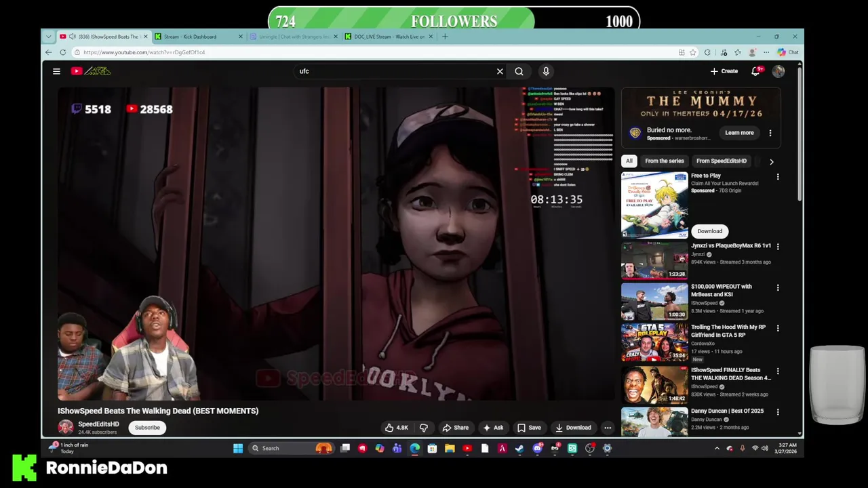This screenshot has height=488, width=868.
Task: Show hidden system tray icons chevron
Action: (x=717, y=448)
